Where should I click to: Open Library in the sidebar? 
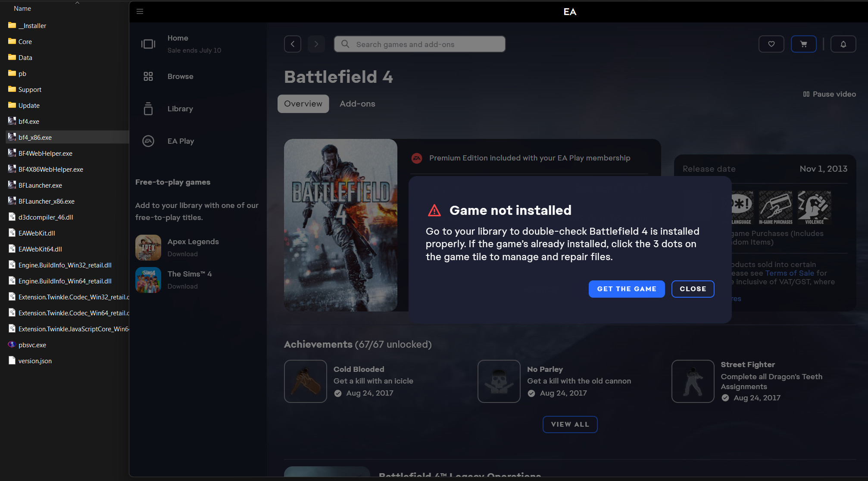click(x=180, y=109)
